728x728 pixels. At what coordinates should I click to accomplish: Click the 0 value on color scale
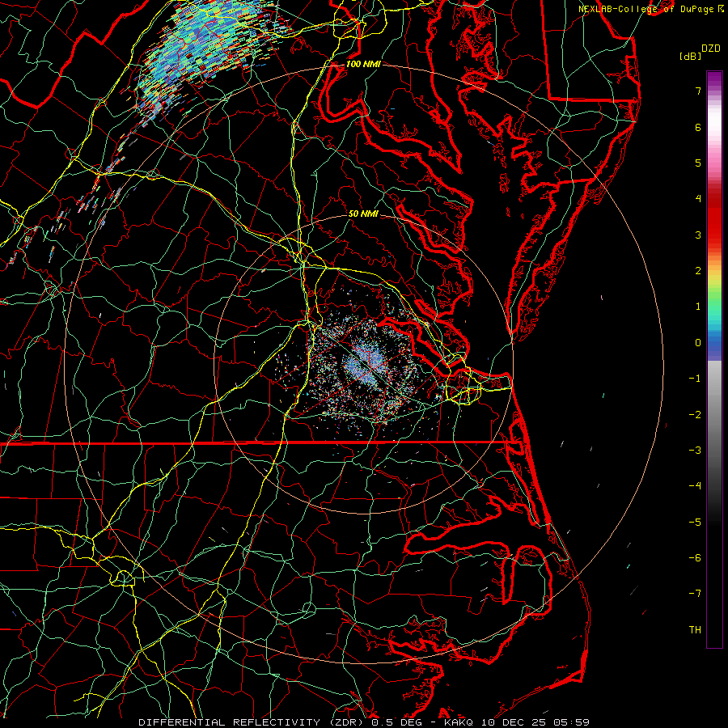pyautogui.click(x=698, y=343)
